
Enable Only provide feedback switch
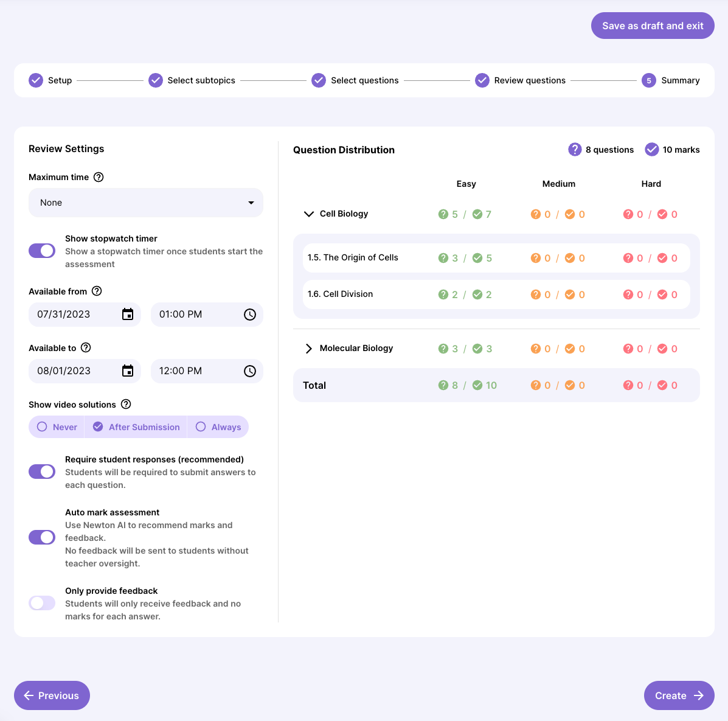(x=42, y=603)
